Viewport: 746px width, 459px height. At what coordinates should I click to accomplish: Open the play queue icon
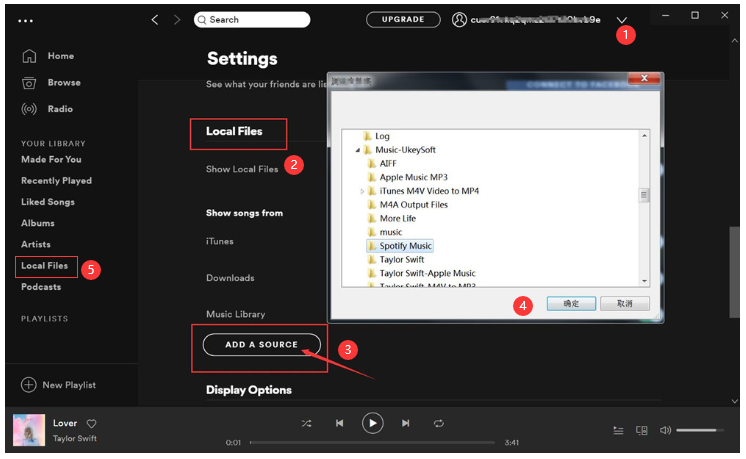[x=618, y=431]
